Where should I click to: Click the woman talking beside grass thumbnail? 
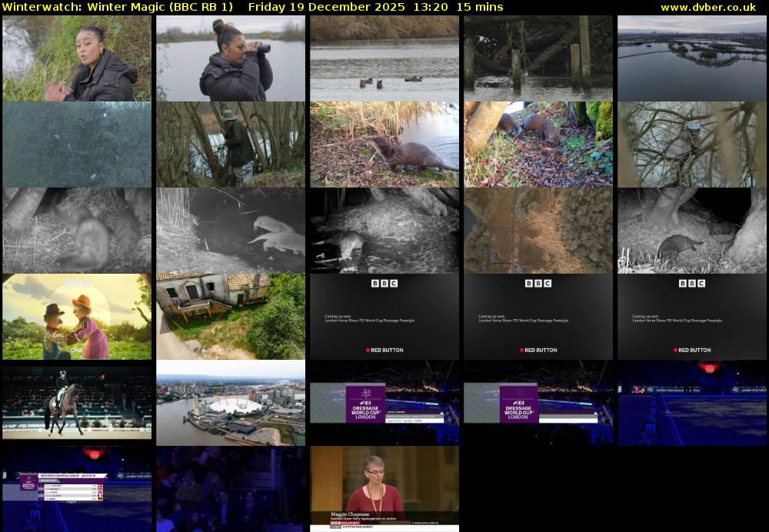[x=77, y=58]
